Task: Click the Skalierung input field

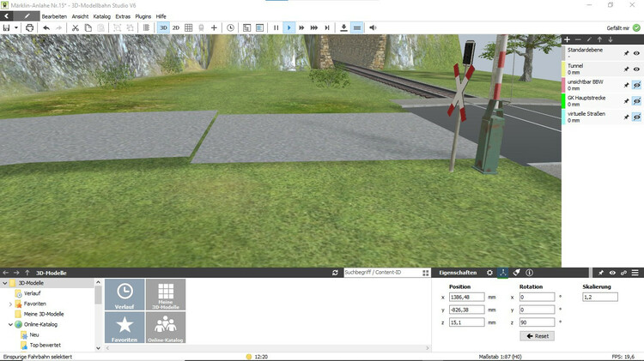Action: coord(600,297)
